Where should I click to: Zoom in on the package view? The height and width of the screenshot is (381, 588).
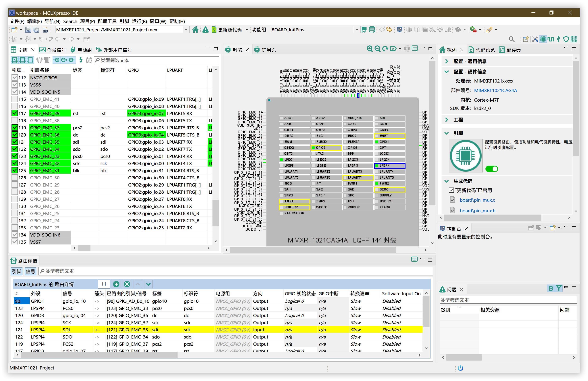(370, 49)
